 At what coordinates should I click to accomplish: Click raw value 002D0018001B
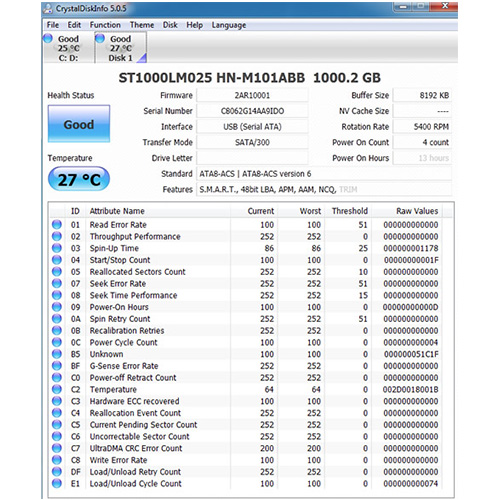click(410, 389)
